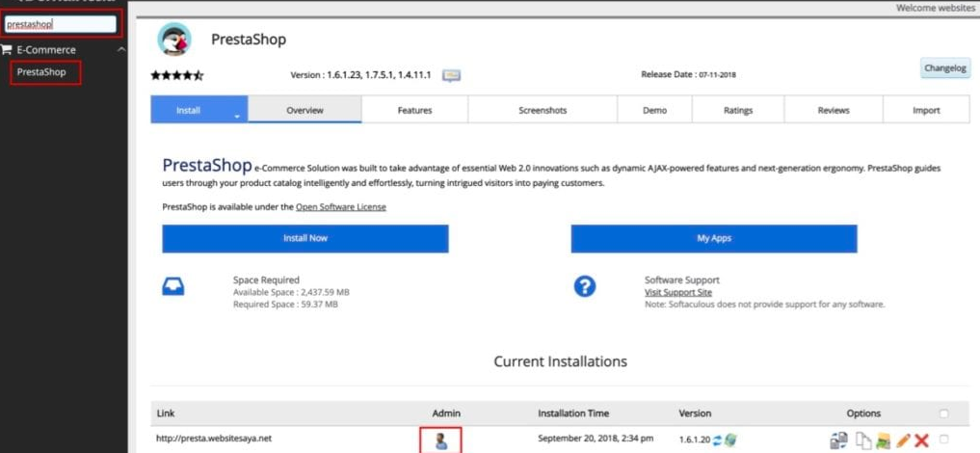The width and height of the screenshot is (980, 453).
Task: Select PrestaShop in the sidebar
Action: click(x=41, y=72)
